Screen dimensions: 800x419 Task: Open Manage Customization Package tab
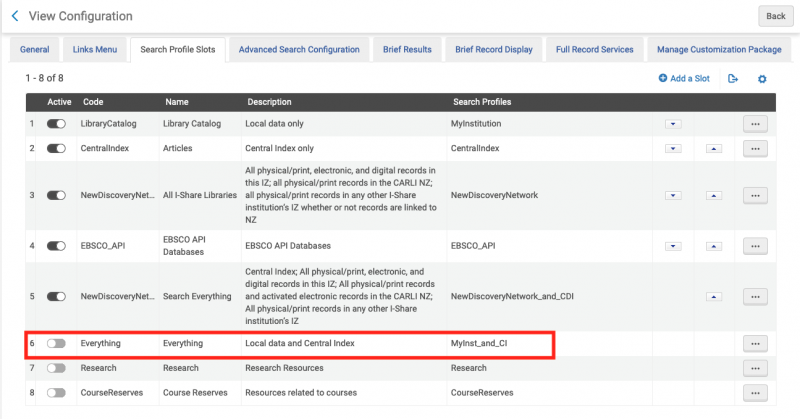point(719,50)
